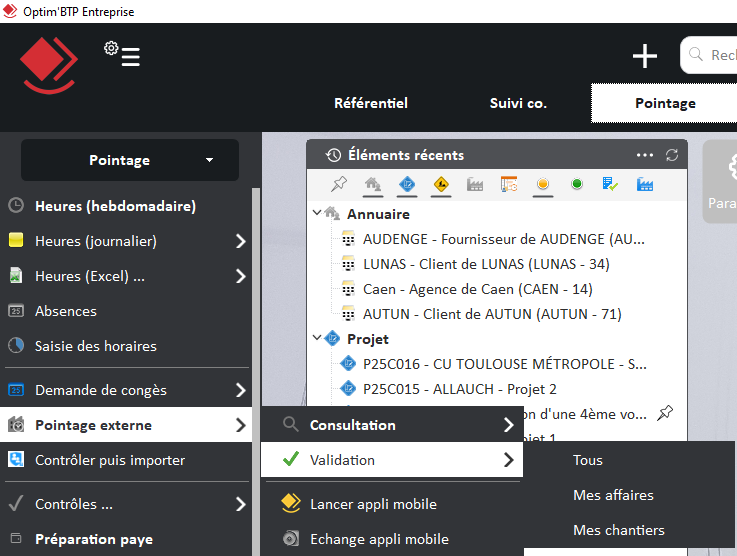737x556 pixels.
Task: Click the Optim'BTP red logo
Action: click(x=49, y=65)
